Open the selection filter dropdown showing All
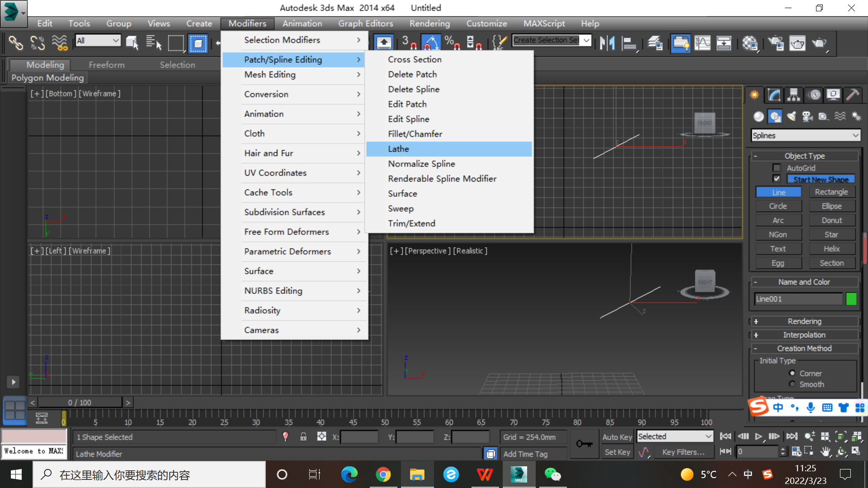Screen dimensions: 868x488 click(x=98, y=40)
